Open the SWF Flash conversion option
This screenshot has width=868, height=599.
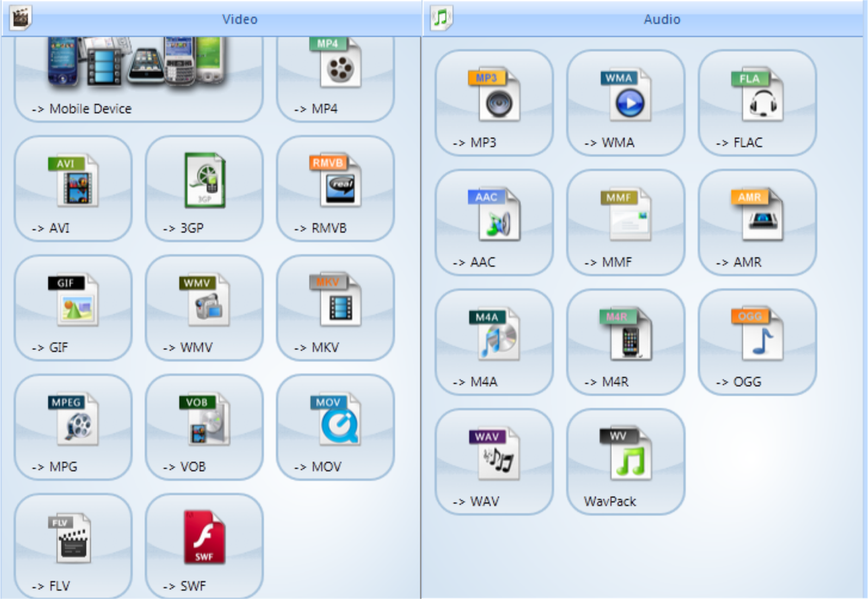(205, 546)
